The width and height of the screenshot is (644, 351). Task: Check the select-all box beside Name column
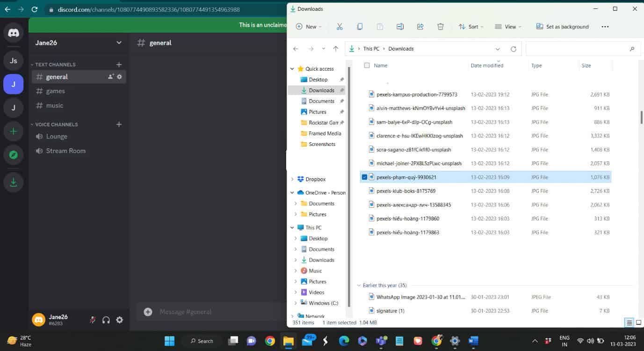click(x=367, y=66)
